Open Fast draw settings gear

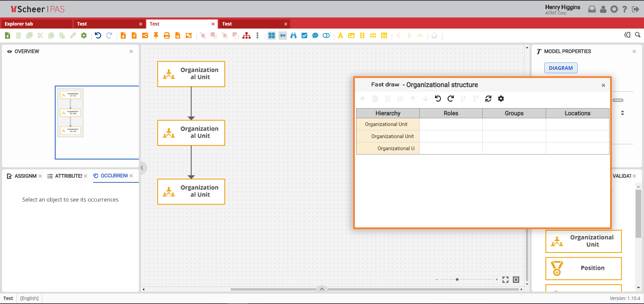[x=501, y=98]
